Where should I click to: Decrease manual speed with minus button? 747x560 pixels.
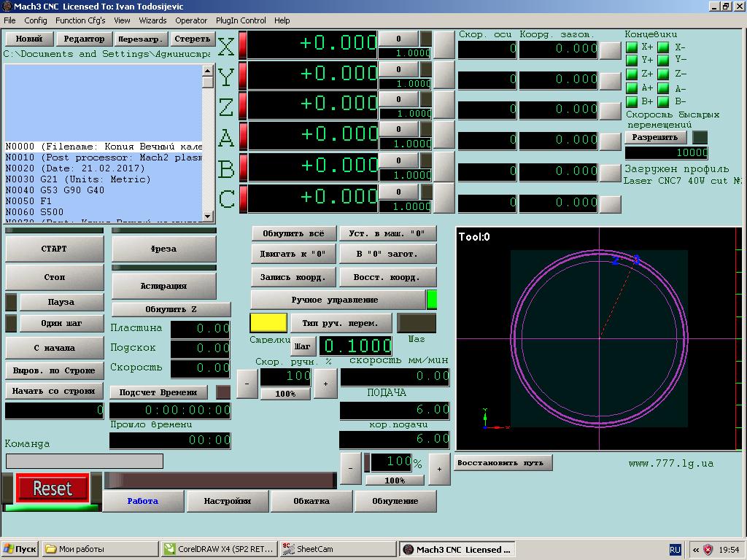coord(247,384)
